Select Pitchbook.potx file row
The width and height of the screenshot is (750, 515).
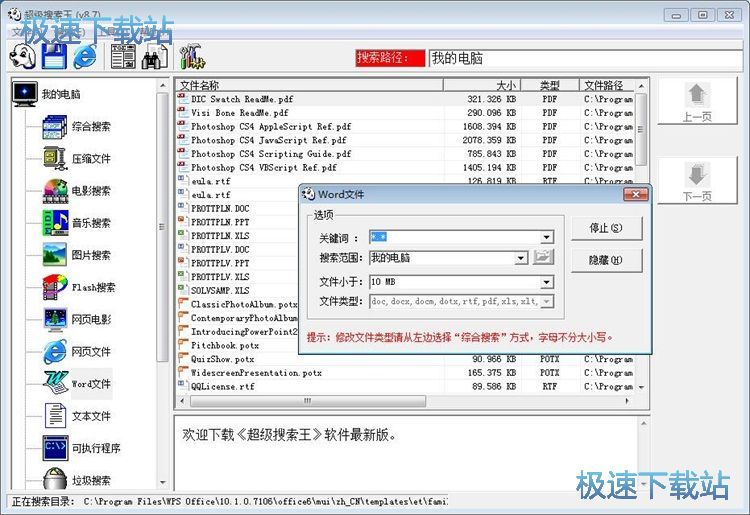click(237, 345)
